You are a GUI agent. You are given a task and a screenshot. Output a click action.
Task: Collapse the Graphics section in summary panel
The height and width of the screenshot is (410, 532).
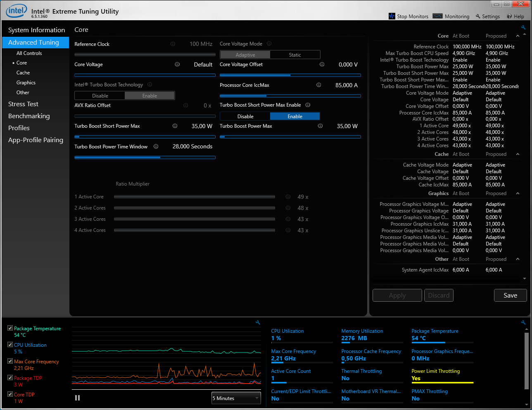518,193
